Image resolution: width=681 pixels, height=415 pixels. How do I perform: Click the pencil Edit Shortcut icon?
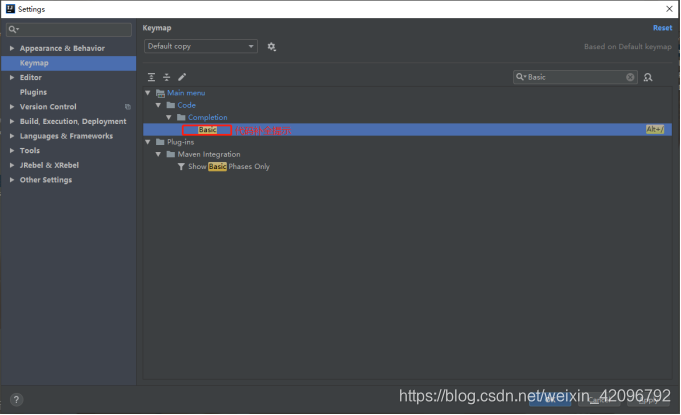click(182, 77)
